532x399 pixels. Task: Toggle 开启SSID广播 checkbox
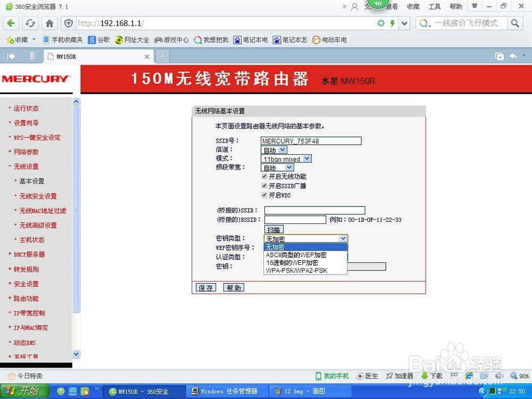point(264,186)
